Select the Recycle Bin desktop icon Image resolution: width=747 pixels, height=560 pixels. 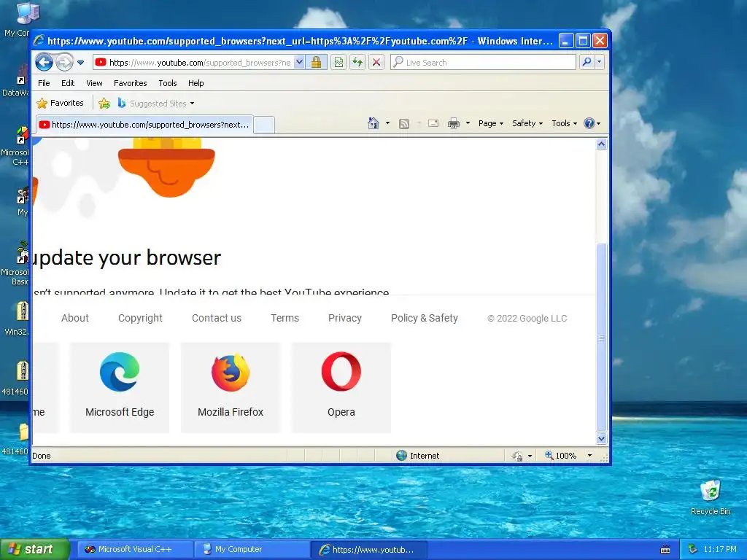(711, 497)
